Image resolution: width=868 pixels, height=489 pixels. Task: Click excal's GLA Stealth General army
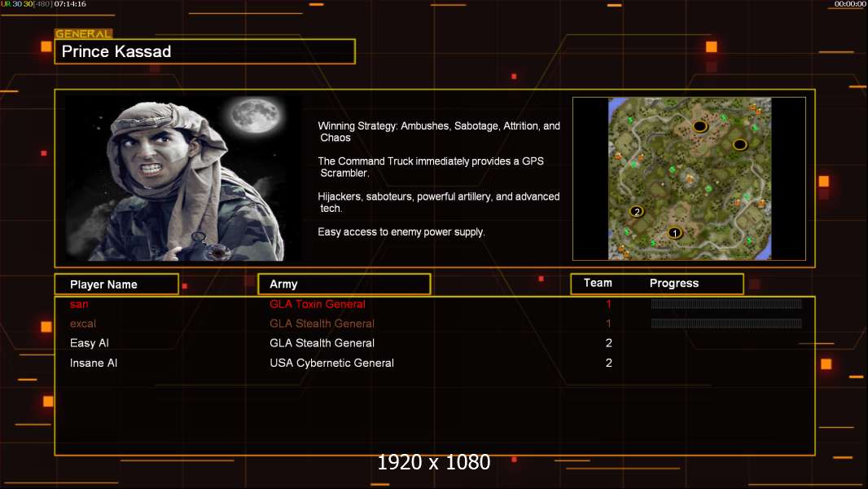coord(322,324)
